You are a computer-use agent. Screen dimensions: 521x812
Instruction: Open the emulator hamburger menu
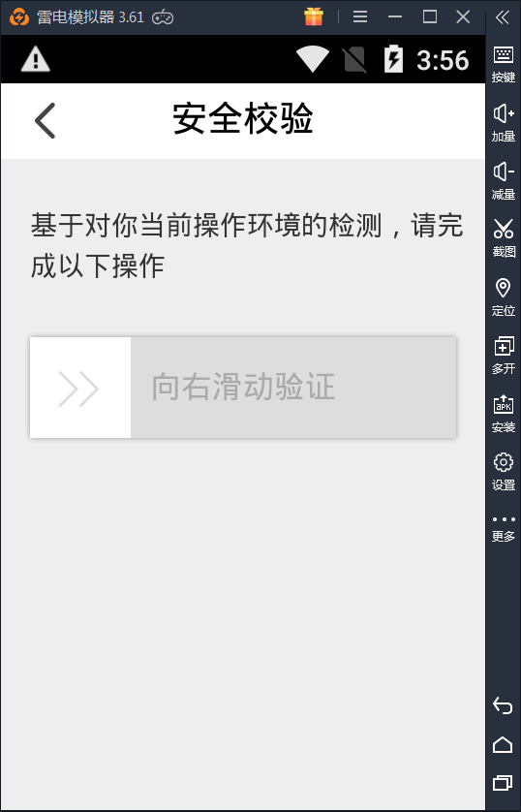tap(360, 17)
